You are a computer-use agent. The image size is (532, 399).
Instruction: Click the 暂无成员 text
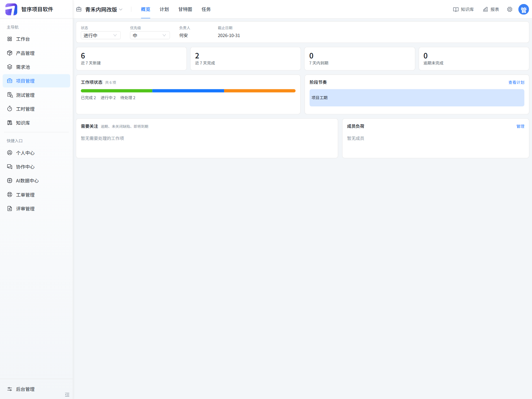coord(355,138)
